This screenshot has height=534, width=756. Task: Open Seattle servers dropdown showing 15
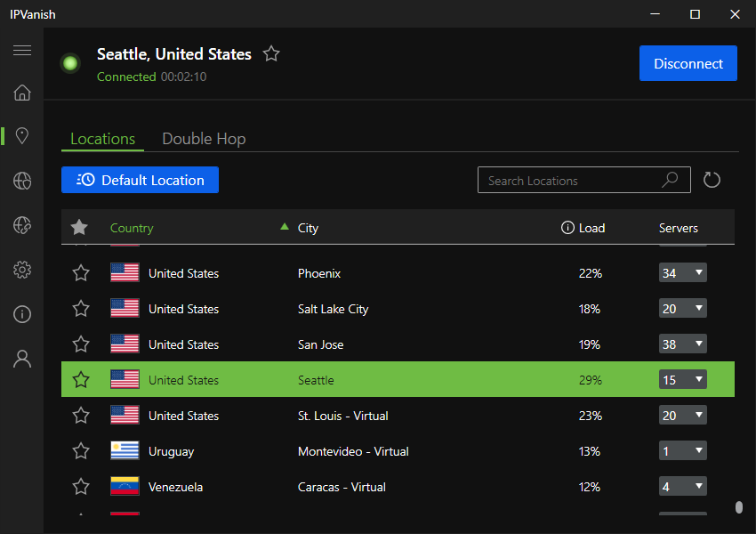coord(682,380)
